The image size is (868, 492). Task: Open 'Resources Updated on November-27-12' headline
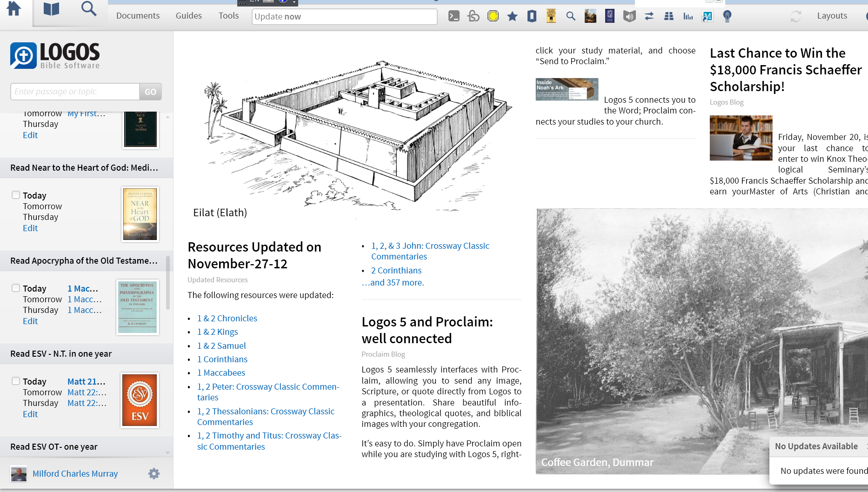tap(254, 255)
